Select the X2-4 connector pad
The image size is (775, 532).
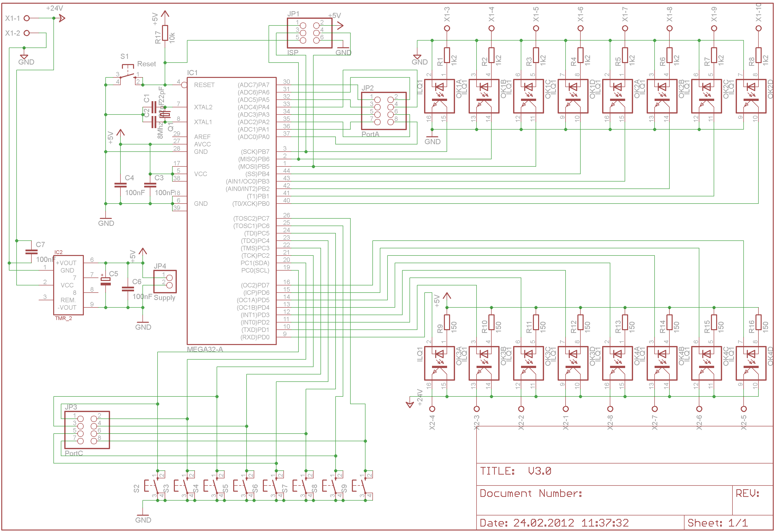432,409
